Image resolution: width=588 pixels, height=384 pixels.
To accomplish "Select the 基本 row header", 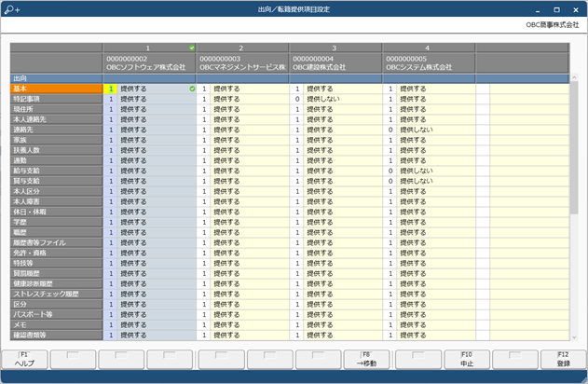I will click(56, 89).
